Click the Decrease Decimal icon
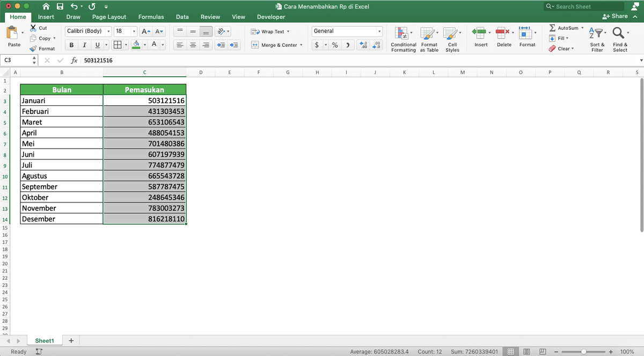 376,45
